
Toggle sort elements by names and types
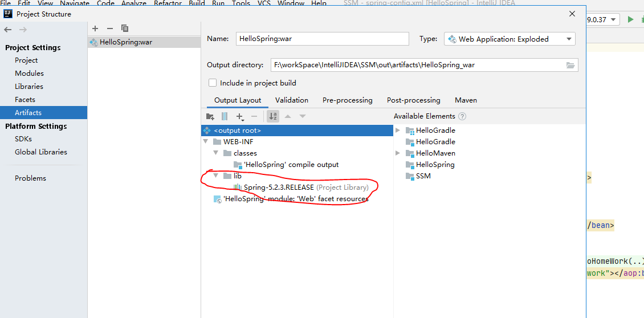pos(273,116)
